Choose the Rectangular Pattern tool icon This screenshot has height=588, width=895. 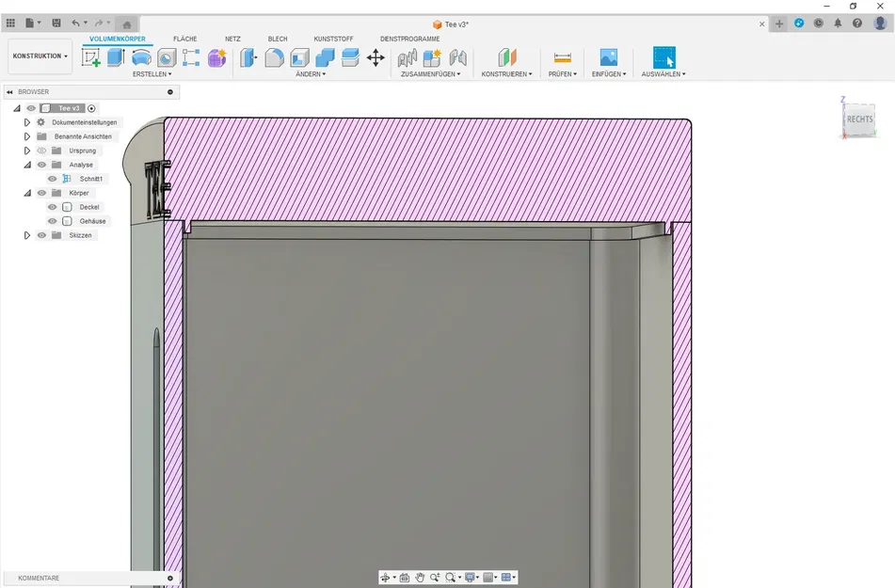point(191,57)
